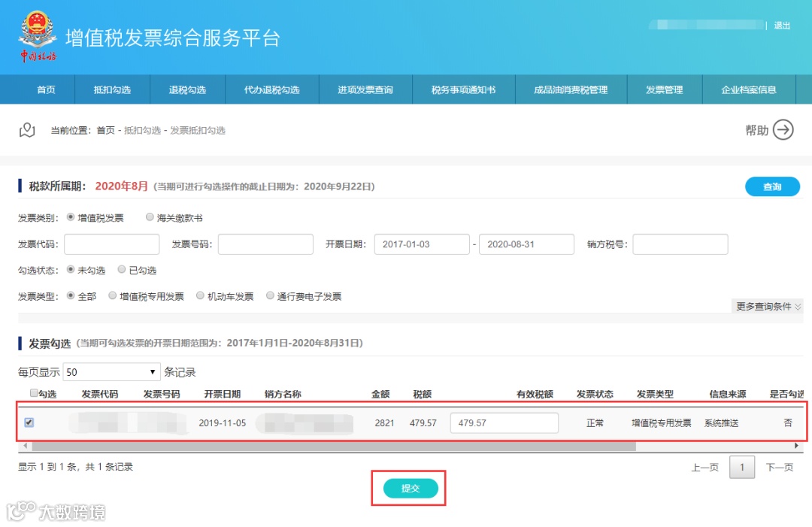Open the 每页显示 50 records dropdown
The image size is (812, 527).
[111, 371]
